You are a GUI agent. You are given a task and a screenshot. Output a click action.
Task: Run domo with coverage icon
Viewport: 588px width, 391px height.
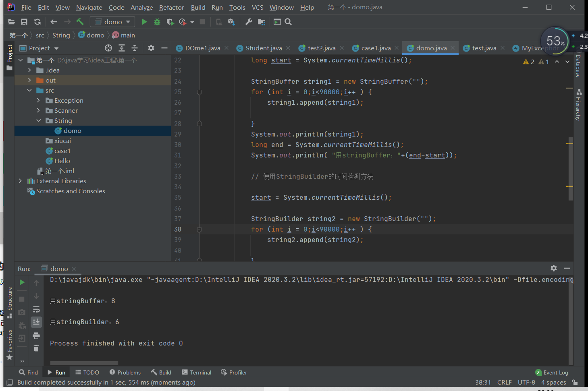[170, 22]
